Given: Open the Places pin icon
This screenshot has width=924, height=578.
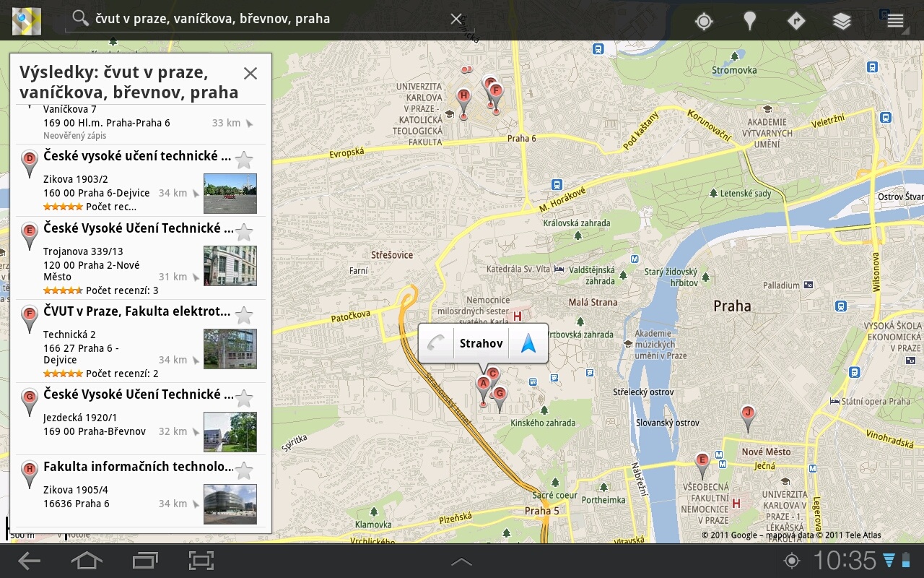Looking at the screenshot, I should click(750, 21).
